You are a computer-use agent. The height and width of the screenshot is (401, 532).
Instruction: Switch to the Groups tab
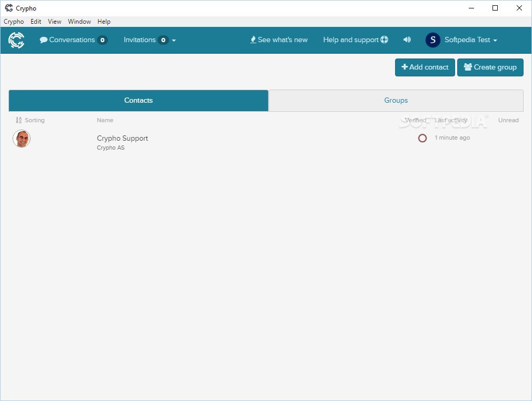click(x=396, y=101)
